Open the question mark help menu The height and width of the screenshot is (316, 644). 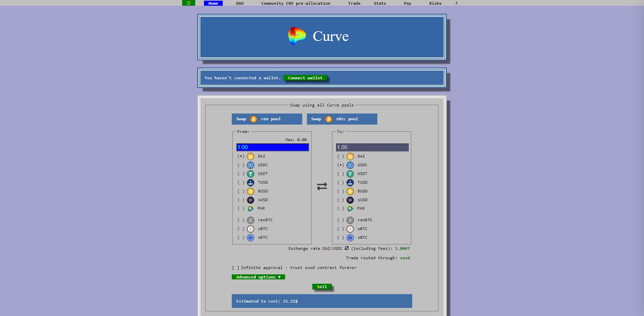point(456,3)
